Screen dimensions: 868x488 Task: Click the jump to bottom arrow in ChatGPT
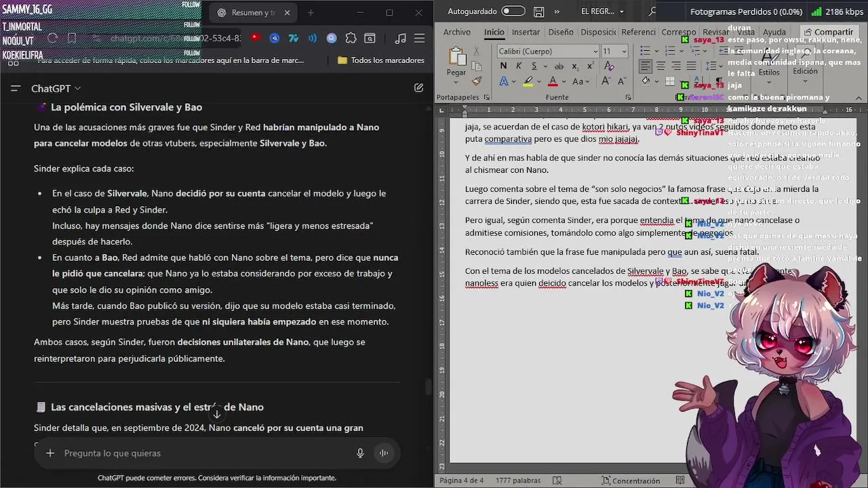point(216,414)
